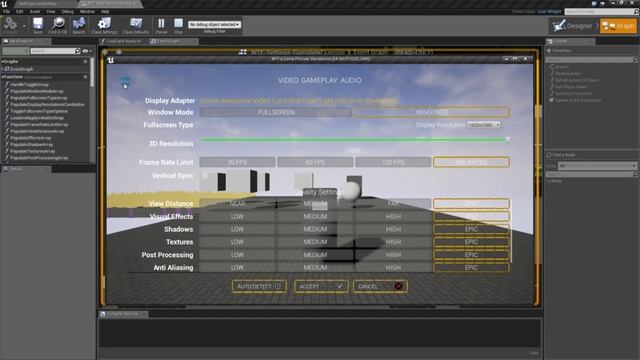Navigate forward in graph history

(119, 52)
